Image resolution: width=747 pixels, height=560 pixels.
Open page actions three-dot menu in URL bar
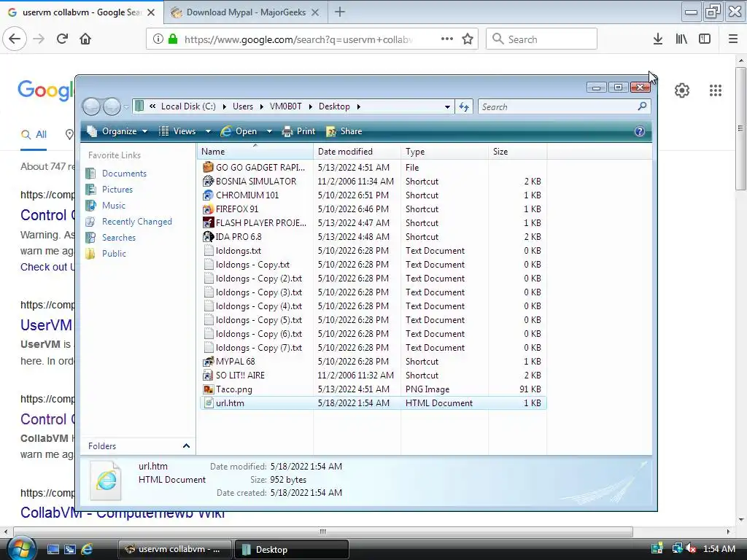pos(447,39)
